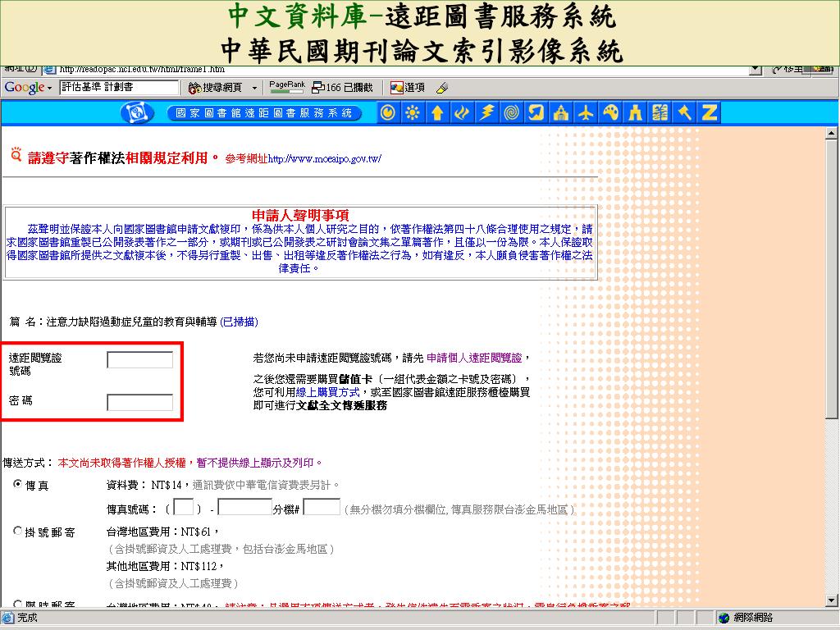Click the 分機# extension input field
This screenshot has width=840, height=630.
[322, 507]
